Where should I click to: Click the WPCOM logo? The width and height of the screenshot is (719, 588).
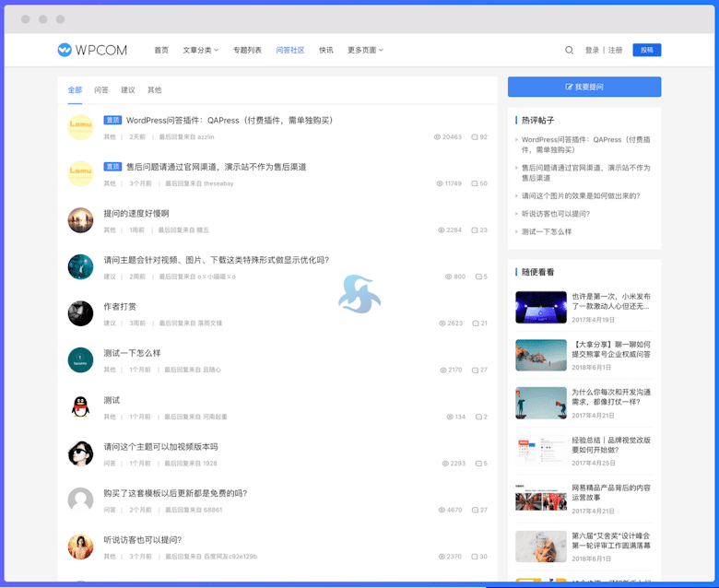92,50
